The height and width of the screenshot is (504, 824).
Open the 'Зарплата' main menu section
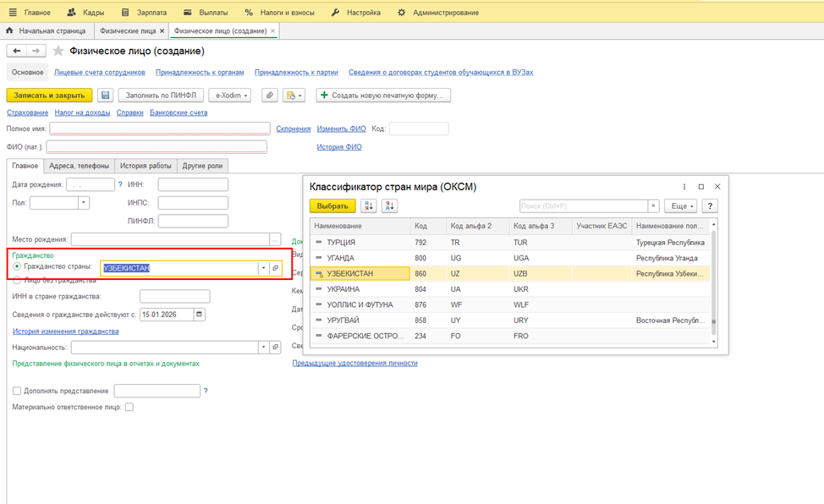pyautogui.click(x=144, y=13)
